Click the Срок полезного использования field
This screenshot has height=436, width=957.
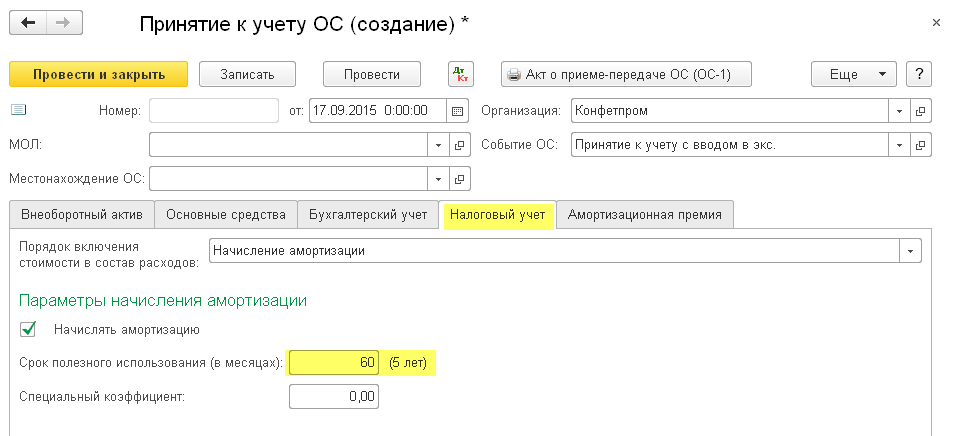[x=334, y=362]
